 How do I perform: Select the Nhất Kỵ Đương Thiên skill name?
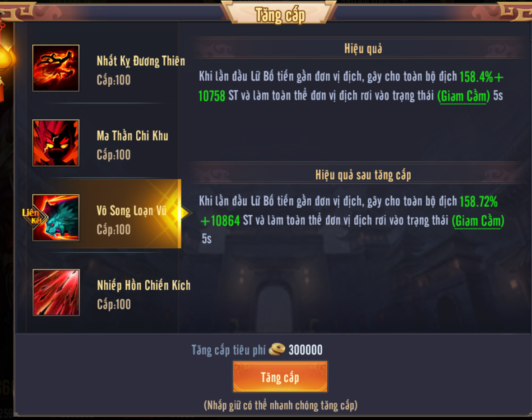(141, 61)
